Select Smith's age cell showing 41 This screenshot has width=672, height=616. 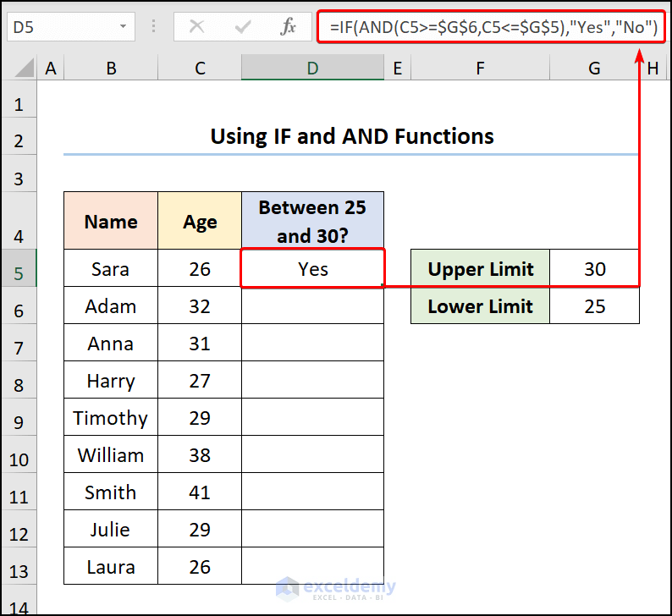click(x=200, y=492)
